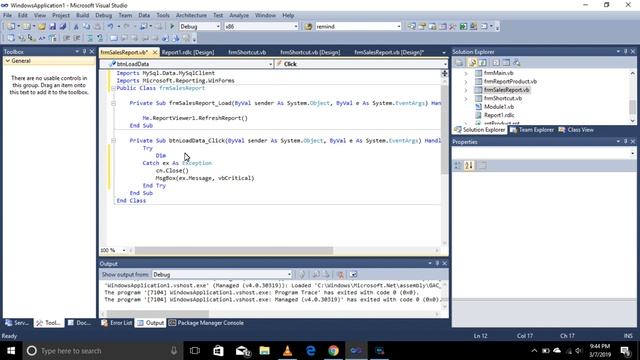Open the Error List tab
The width and height of the screenshot is (640, 360).
point(117,323)
